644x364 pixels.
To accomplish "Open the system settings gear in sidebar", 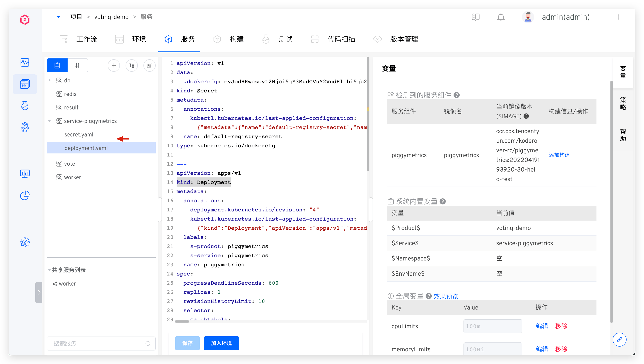I will click(x=25, y=242).
